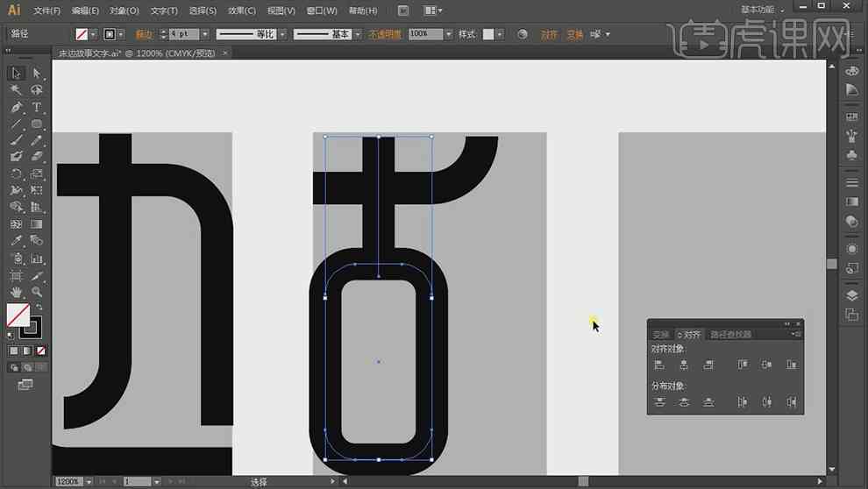The width and height of the screenshot is (868, 489).
Task: Click Vertical Distribute Center in the Align panel
Action: tap(684, 402)
